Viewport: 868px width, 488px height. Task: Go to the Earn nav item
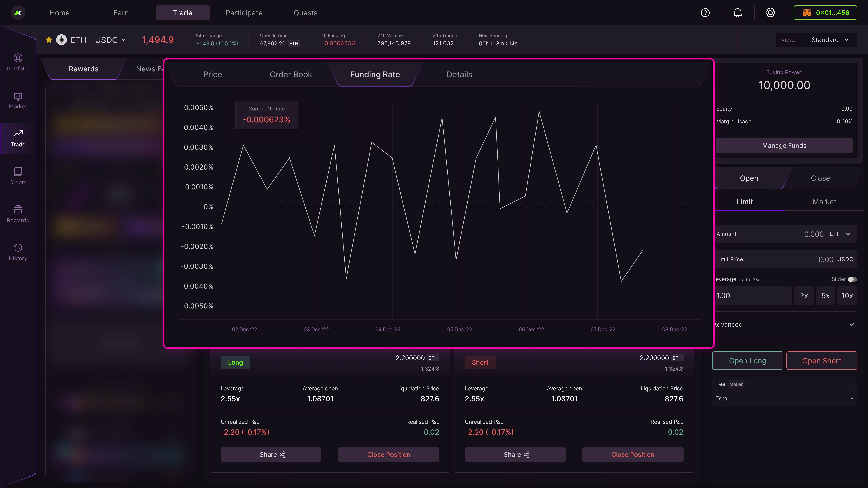[121, 13]
